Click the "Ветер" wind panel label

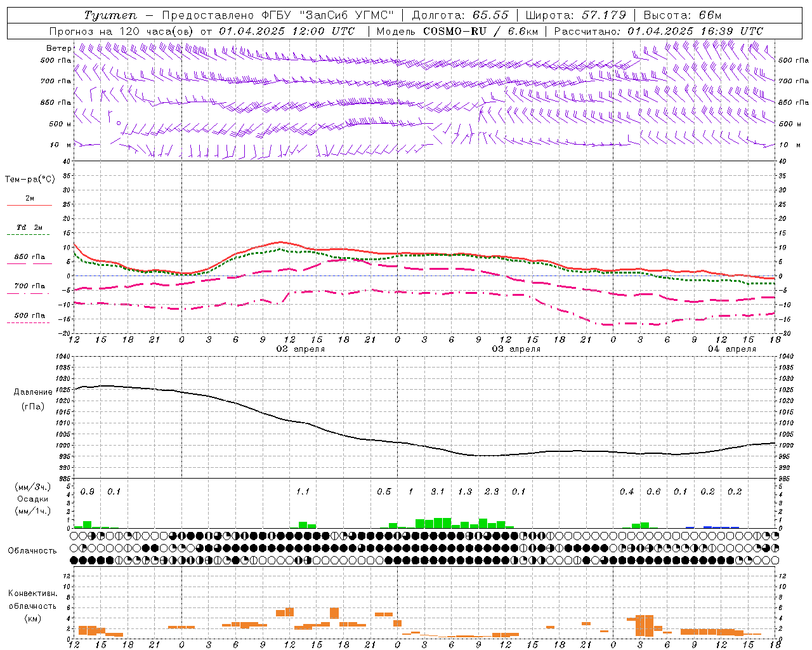click(x=58, y=48)
